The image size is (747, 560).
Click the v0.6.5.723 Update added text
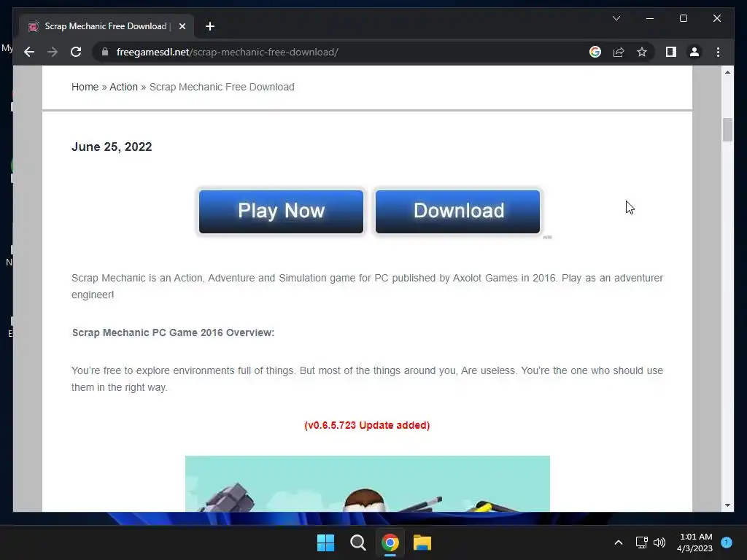(x=367, y=425)
